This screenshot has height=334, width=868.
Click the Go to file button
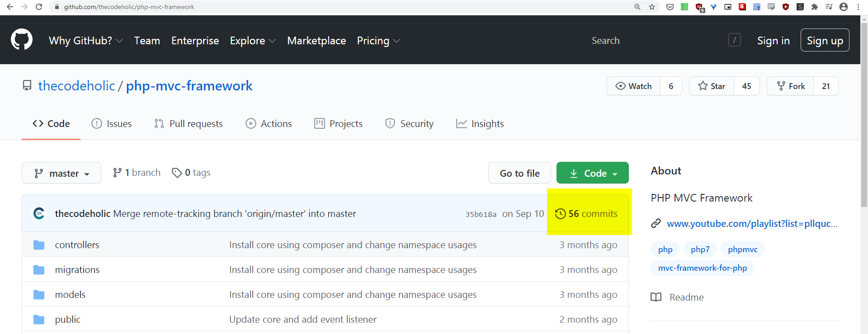tap(519, 173)
